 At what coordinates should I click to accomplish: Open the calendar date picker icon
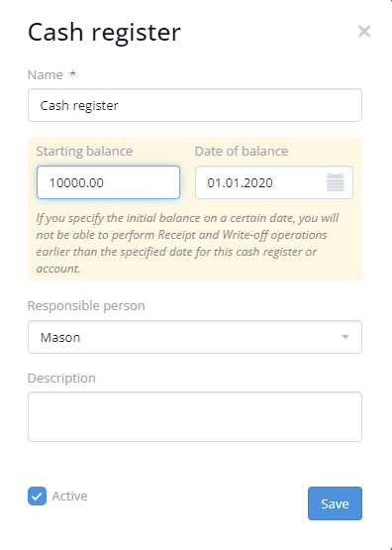point(335,182)
